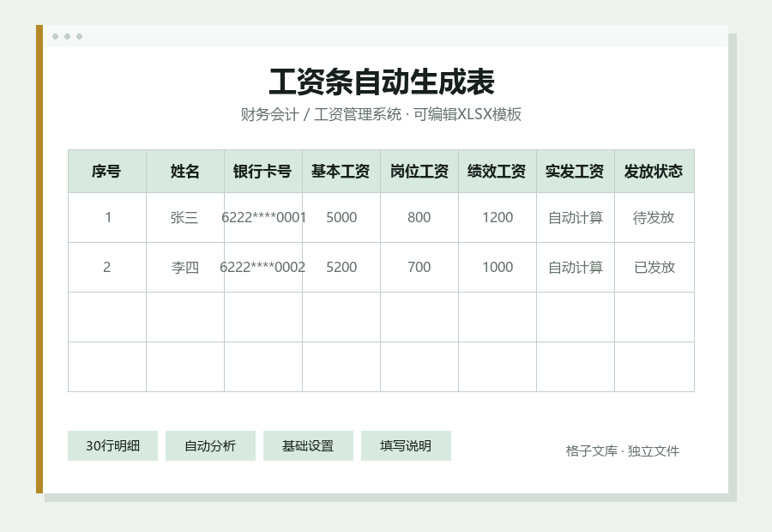This screenshot has height=532, width=772.
Task: Select the 基本工资 header cell
Action: pos(341,172)
